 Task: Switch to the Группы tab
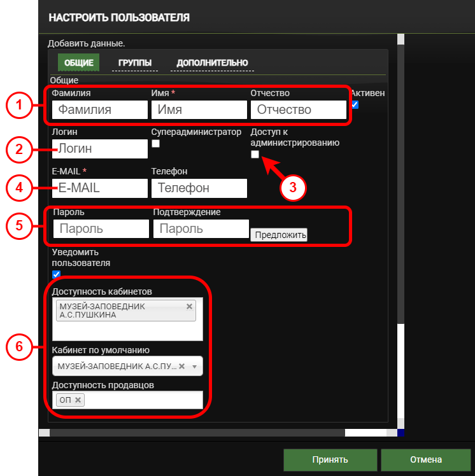tap(135, 62)
